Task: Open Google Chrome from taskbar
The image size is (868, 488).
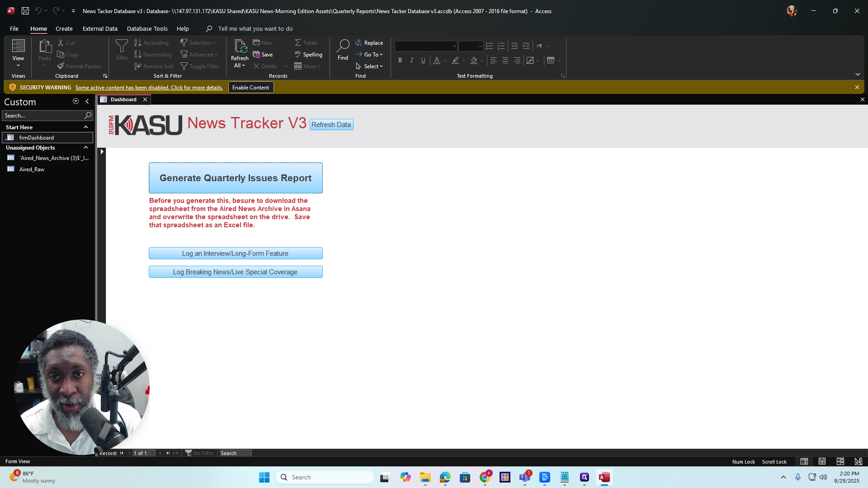Action: coord(485,477)
